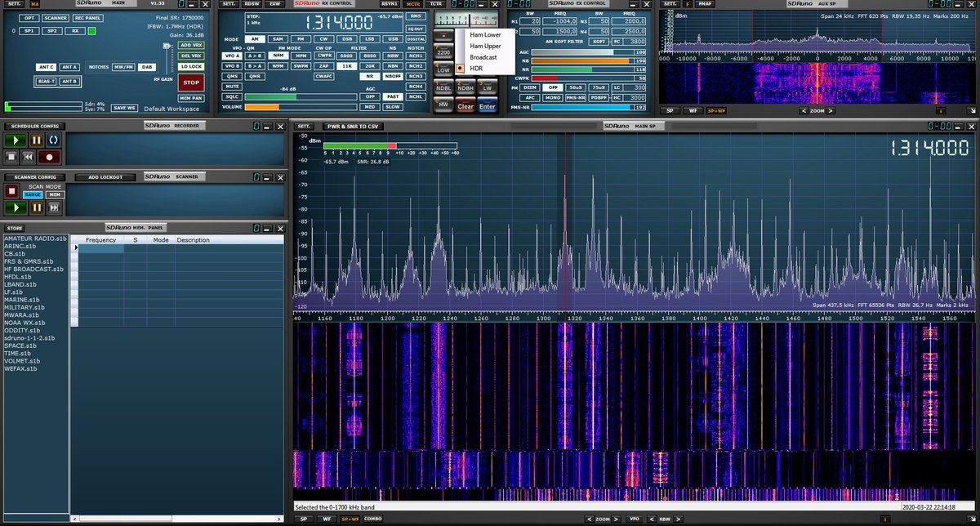Select AM mode in RX Control
This screenshot has height=526, width=980.
pyautogui.click(x=254, y=39)
